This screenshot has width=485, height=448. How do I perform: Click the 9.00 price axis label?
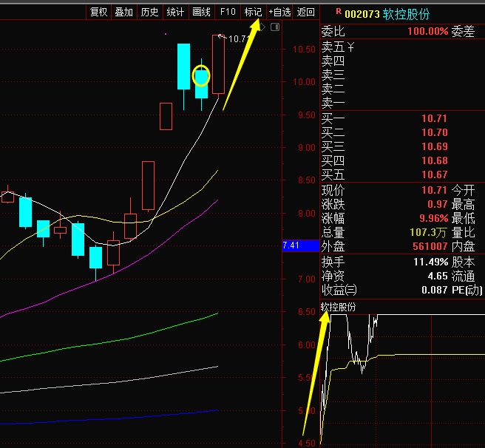pos(307,148)
